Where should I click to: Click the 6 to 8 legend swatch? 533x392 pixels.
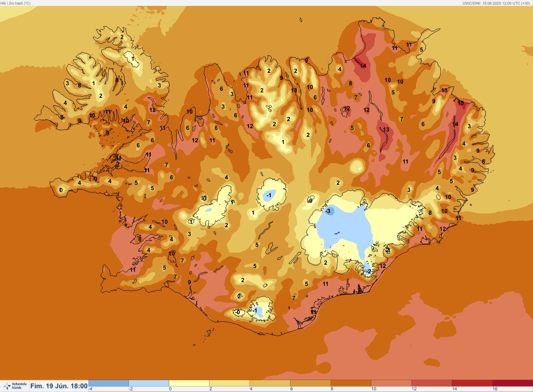[310, 383]
